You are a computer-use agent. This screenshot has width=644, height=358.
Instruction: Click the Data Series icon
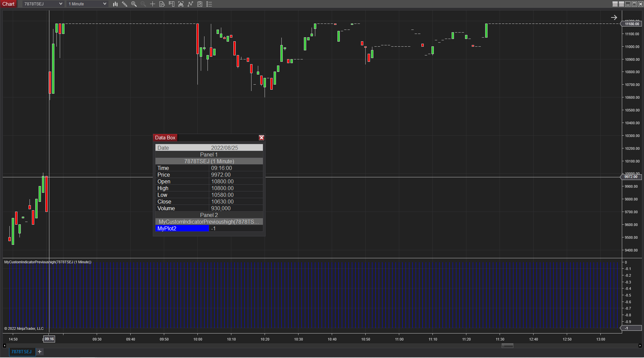click(x=181, y=4)
